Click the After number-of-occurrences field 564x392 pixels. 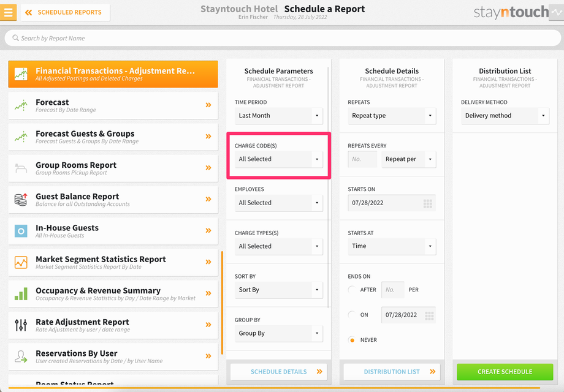click(393, 290)
